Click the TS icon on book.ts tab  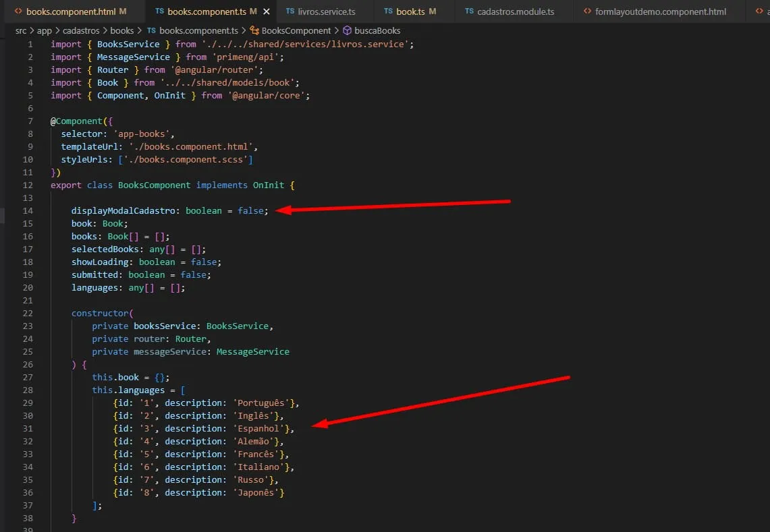click(x=388, y=11)
